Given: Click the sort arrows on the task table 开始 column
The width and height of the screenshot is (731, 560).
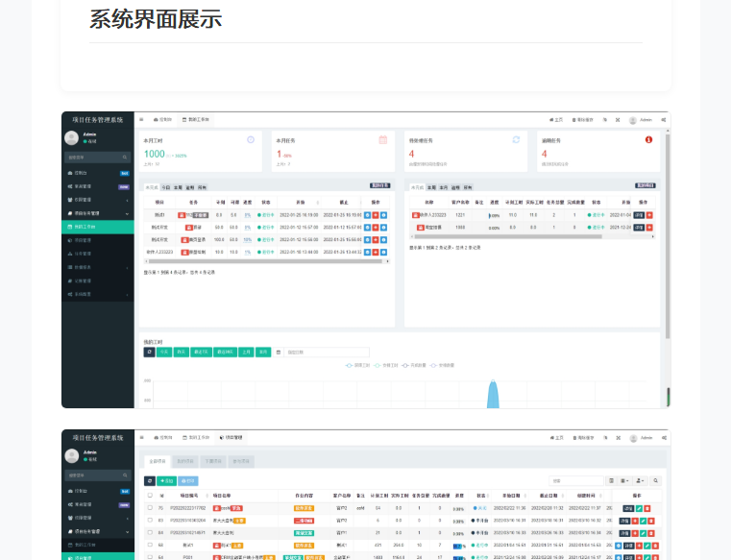Looking at the screenshot, I should [x=318, y=203].
